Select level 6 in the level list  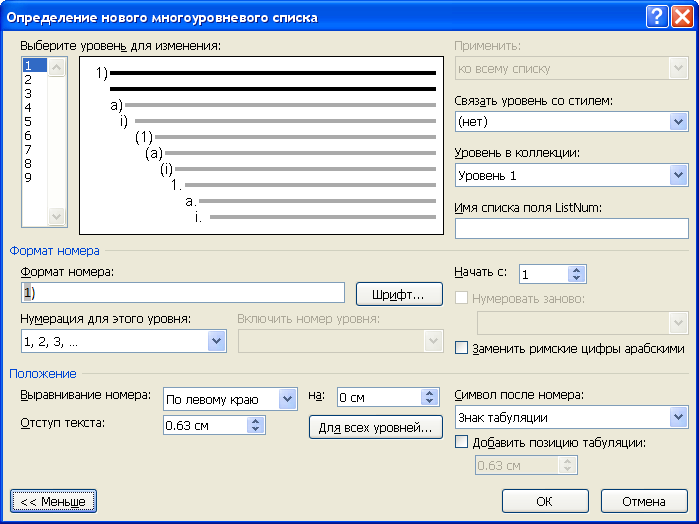tap(35, 136)
